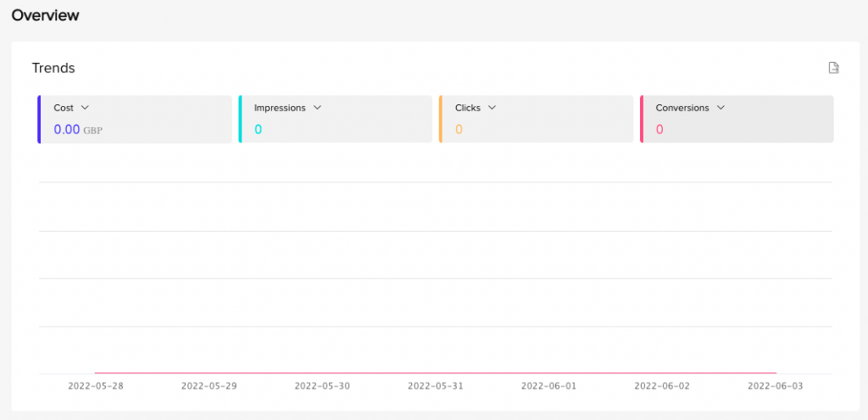Click the pink conversions trend line

pos(435,372)
